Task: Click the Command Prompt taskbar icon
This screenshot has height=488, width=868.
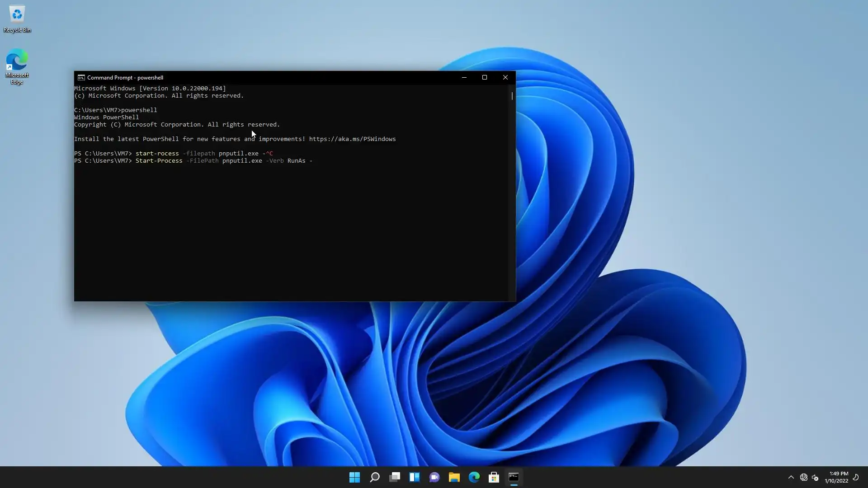Action: (x=514, y=477)
